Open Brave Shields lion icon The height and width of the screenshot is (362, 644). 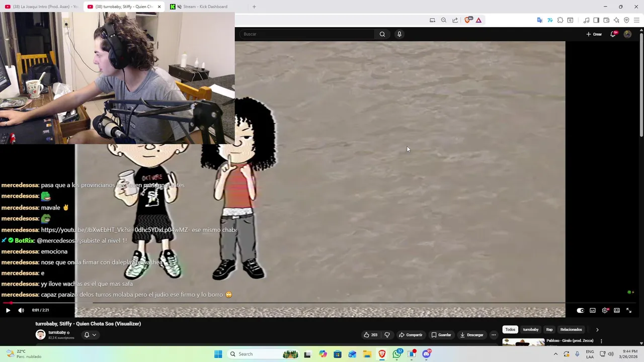[468, 20]
